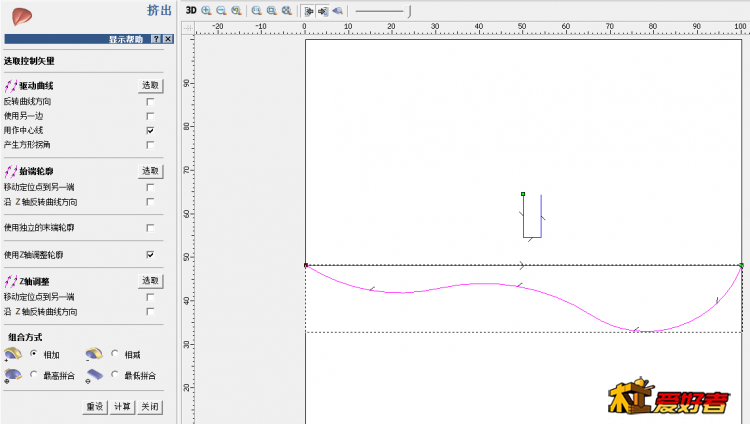Image resolution: width=750 pixels, height=424 pixels.
Task: Enable 使用另一边 checkbox
Action: click(x=150, y=116)
